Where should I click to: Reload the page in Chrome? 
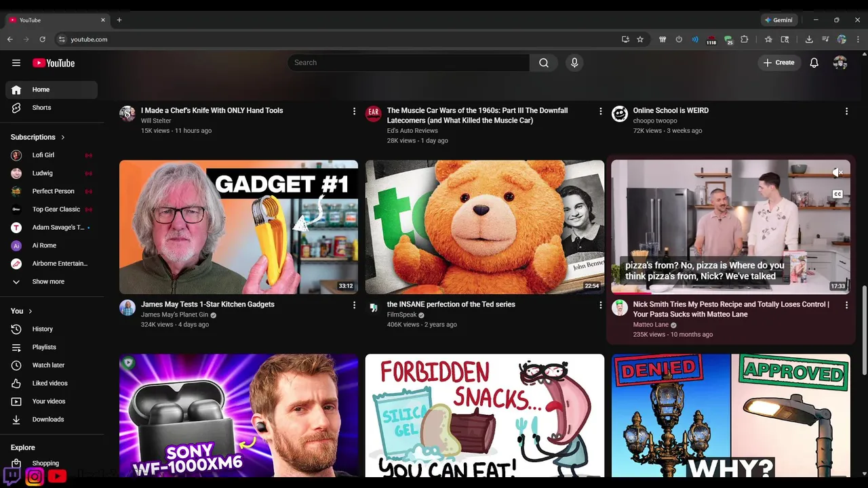tap(42, 39)
